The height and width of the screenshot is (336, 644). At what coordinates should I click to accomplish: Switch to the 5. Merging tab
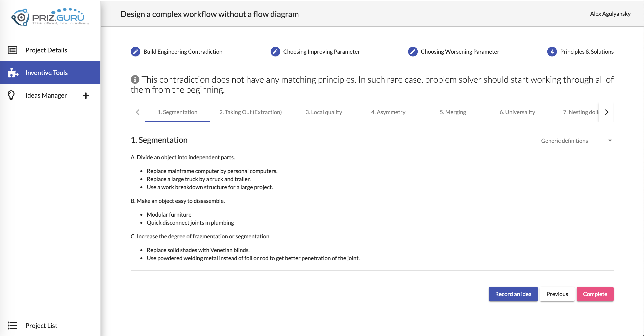(x=453, y=112)
